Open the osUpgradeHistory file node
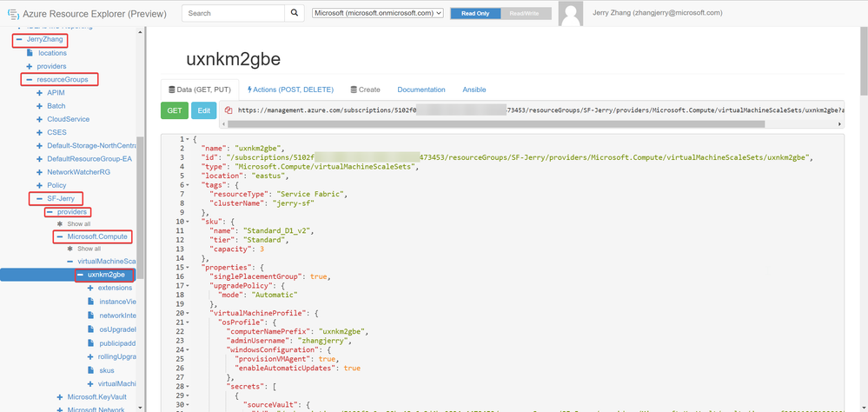Screen dimensions: 868x412 point(90,329)
